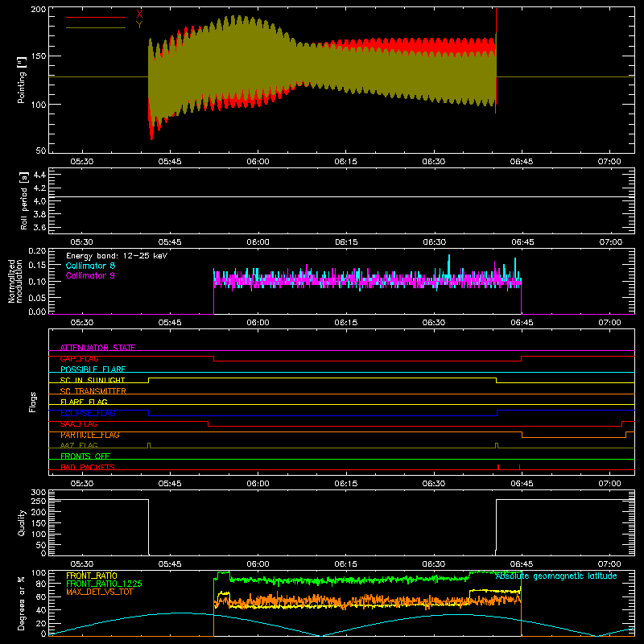Select the FRONTS_OFF flag label
The image size is (644, 644).
[85, 456]
